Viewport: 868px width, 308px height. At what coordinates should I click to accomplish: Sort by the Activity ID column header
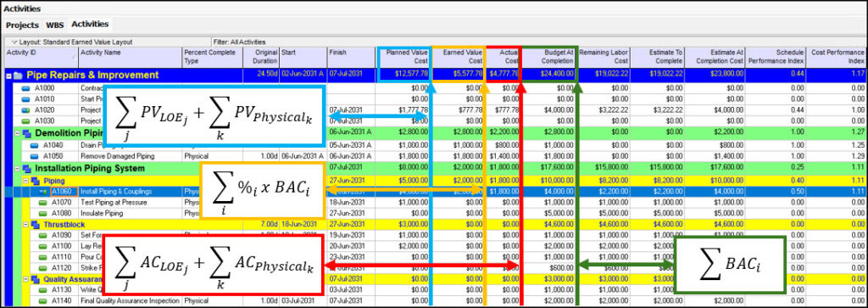coord(42,57)
